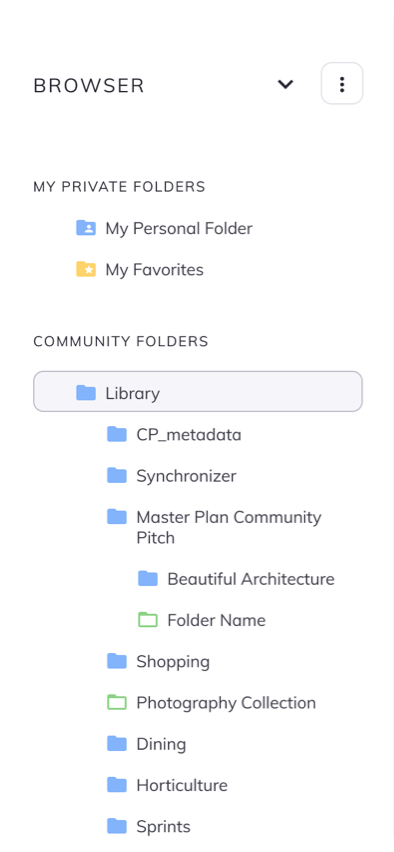Click the Library folder icon

click(x=86, y=392)
